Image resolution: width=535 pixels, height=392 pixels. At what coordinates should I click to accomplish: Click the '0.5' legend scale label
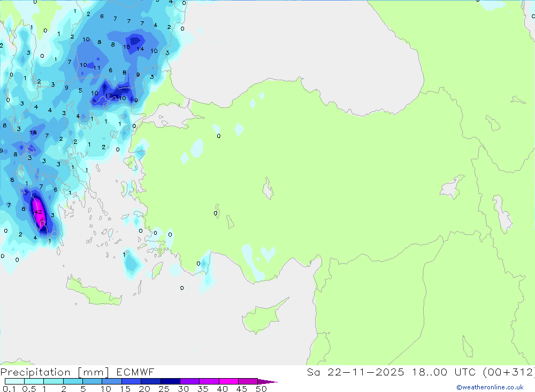29,389
